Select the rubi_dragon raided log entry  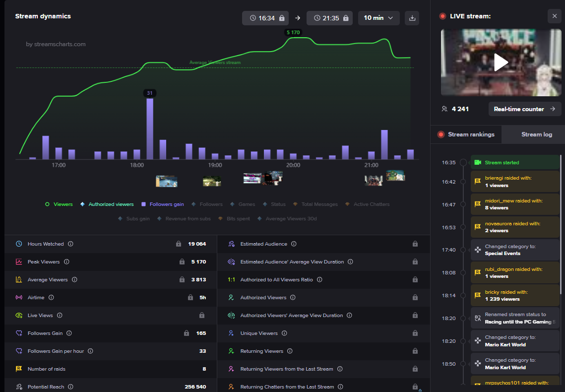point(515,273)
